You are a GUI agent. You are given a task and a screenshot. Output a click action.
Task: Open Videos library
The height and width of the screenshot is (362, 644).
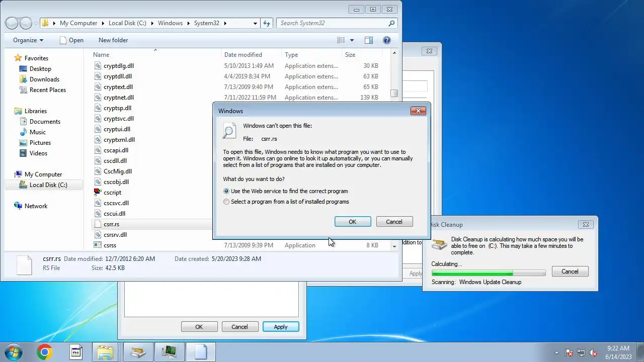click(x=38, y=153)
